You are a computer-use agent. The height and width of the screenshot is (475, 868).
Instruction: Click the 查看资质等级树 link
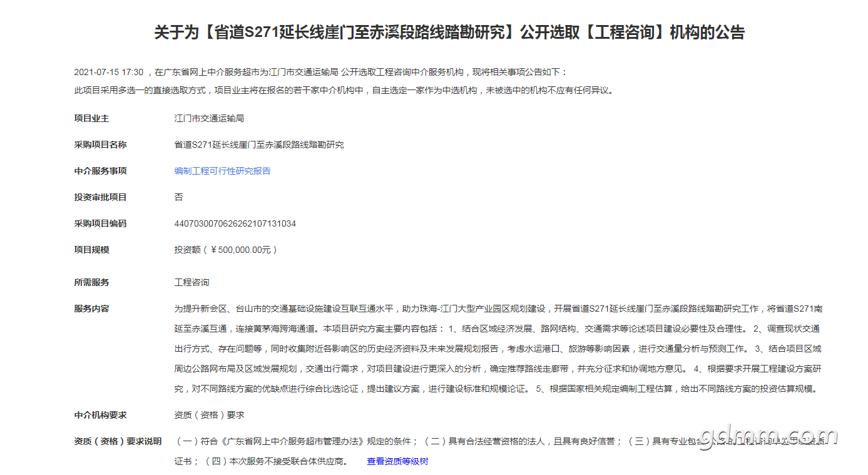pyautogui.click(x=397, y=461)
